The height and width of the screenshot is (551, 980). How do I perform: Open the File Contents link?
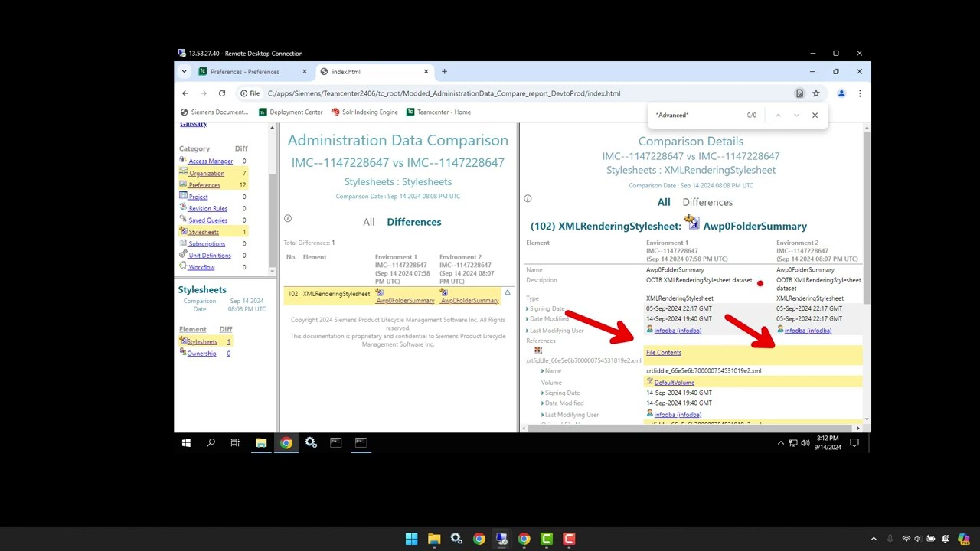pyautogui.click(x=664, y=353)
